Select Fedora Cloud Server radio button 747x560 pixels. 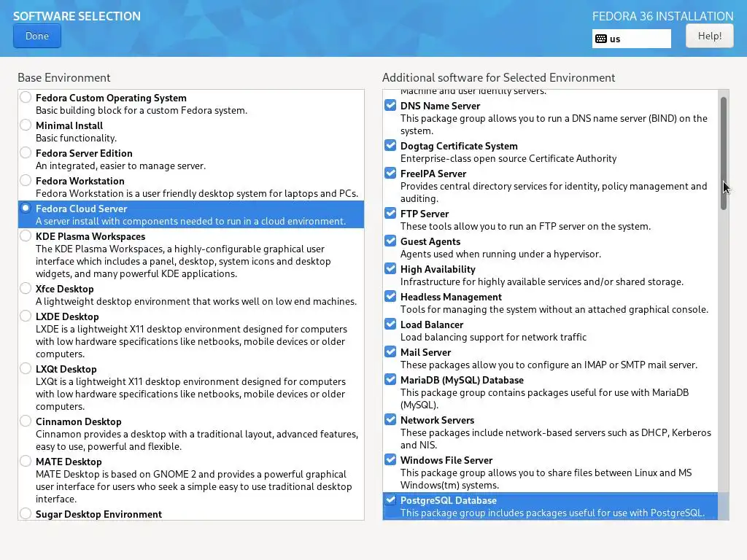(26, 208)
